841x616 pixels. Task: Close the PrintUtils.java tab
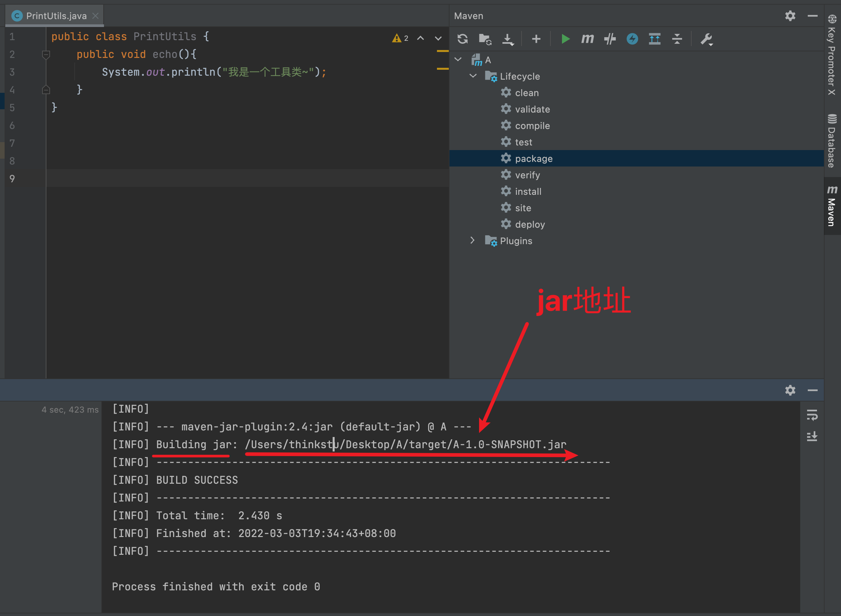click(95, 16)
